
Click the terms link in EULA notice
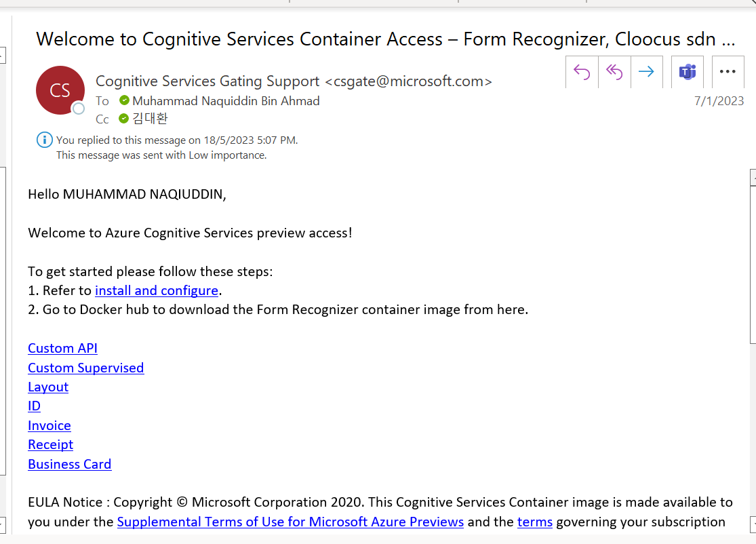pyautogui.click(x=535, y=522)
